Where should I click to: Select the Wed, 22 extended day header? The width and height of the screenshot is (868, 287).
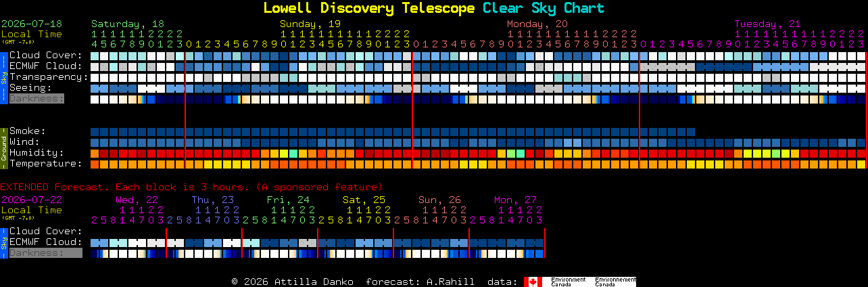coord(137,200)
